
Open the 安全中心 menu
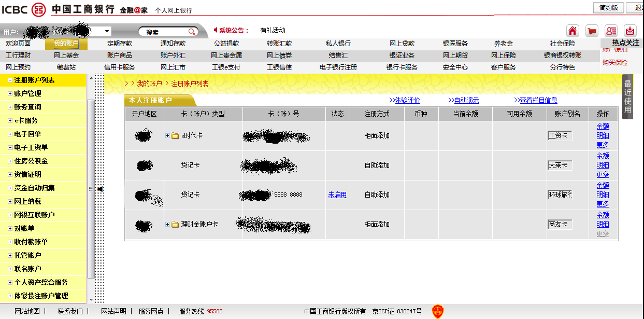pos(455,67)
